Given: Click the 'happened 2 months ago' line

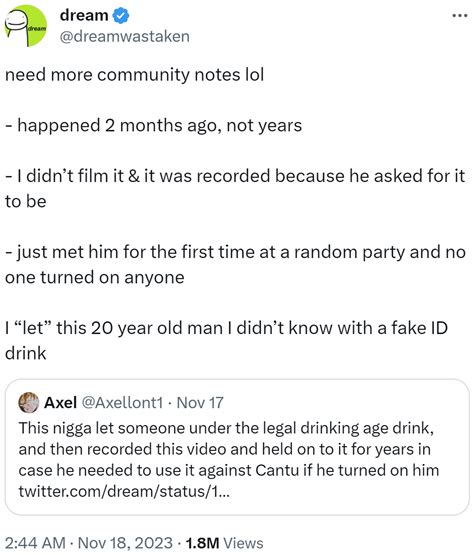Looking at the screenshot, I should (x=153, y=126).
